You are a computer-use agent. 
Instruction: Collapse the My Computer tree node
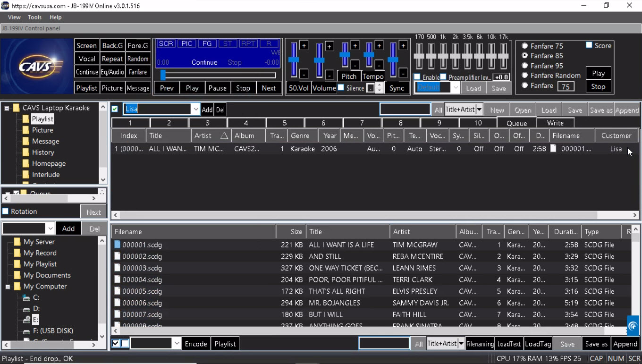click(8, 287)
